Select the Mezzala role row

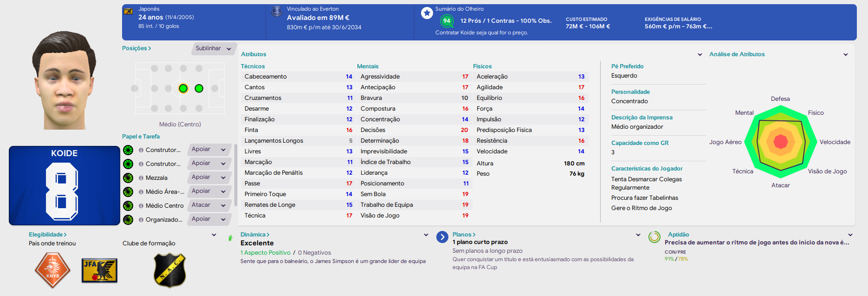177,178
